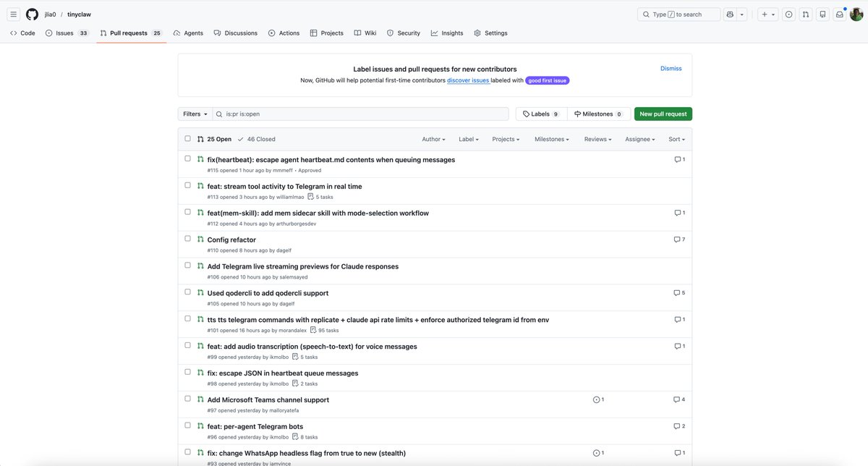Open the tinyclaw repository breadcrumb
Image resolution: width=868 pixels, height=466 pixels.
tap(80, 14)
